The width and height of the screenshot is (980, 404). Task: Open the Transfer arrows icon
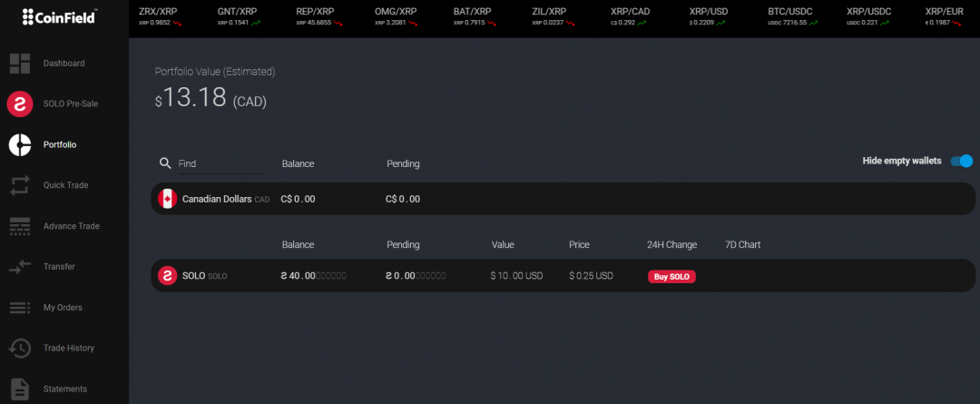coord(20,267)
